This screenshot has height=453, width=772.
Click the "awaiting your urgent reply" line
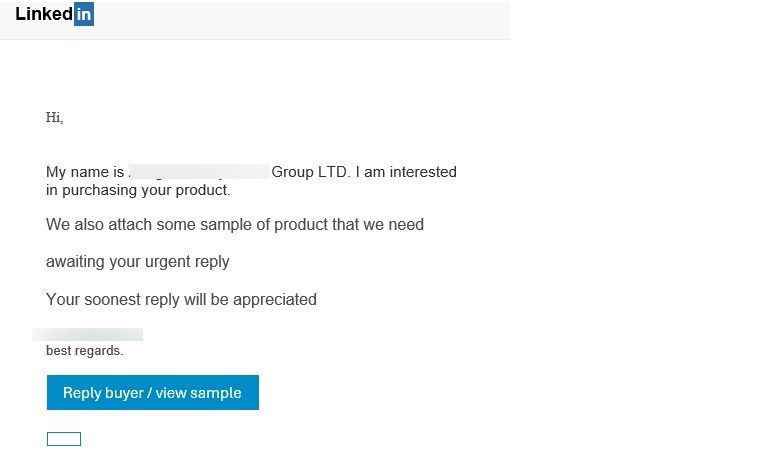tap(138, 262)
